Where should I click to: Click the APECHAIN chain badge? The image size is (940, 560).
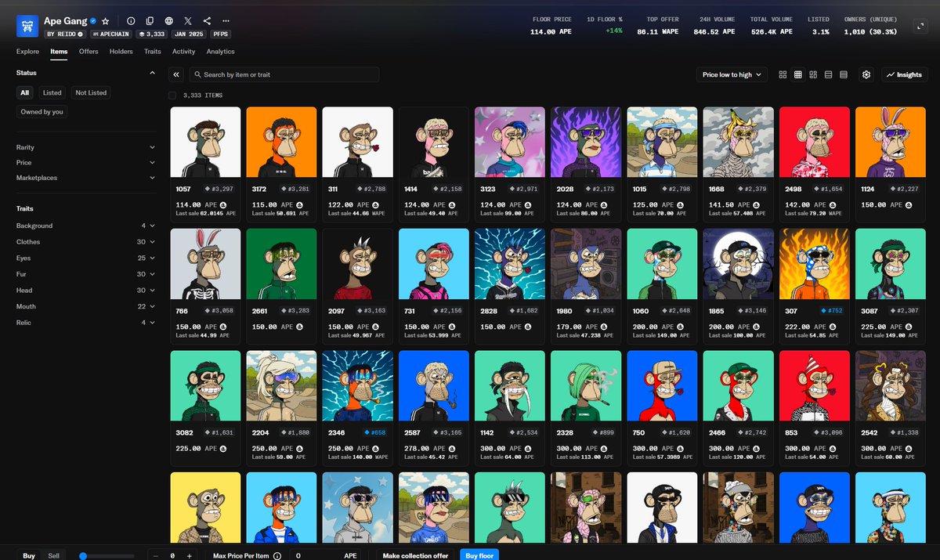coord(110,34)
